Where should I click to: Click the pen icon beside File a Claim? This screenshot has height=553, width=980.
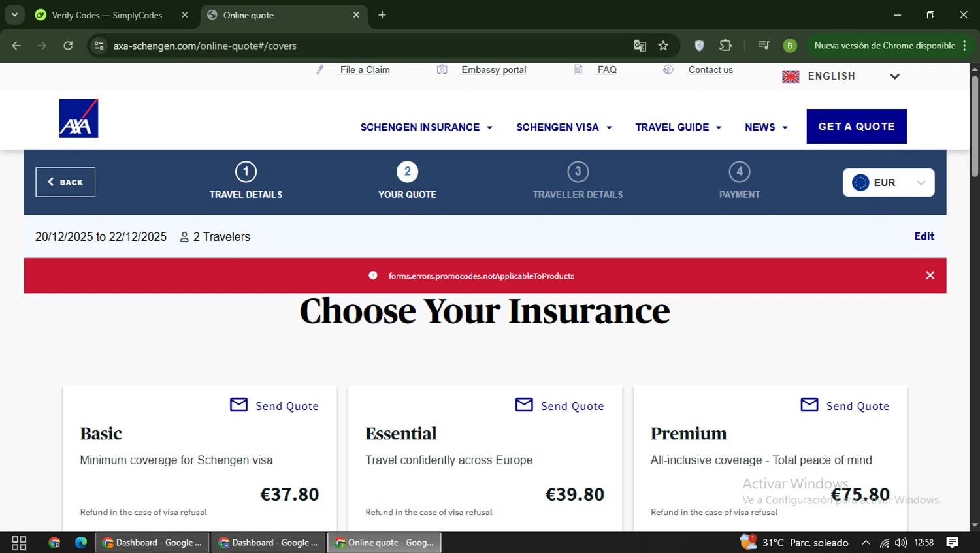coord(320,70)
